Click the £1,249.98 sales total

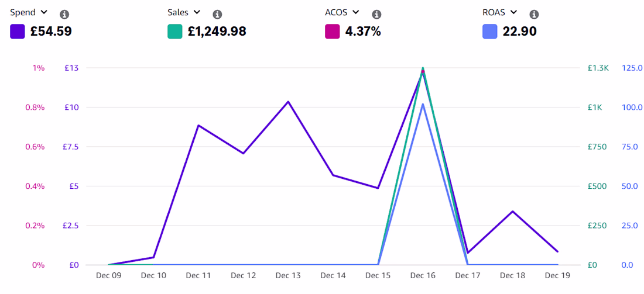point(217,32)
